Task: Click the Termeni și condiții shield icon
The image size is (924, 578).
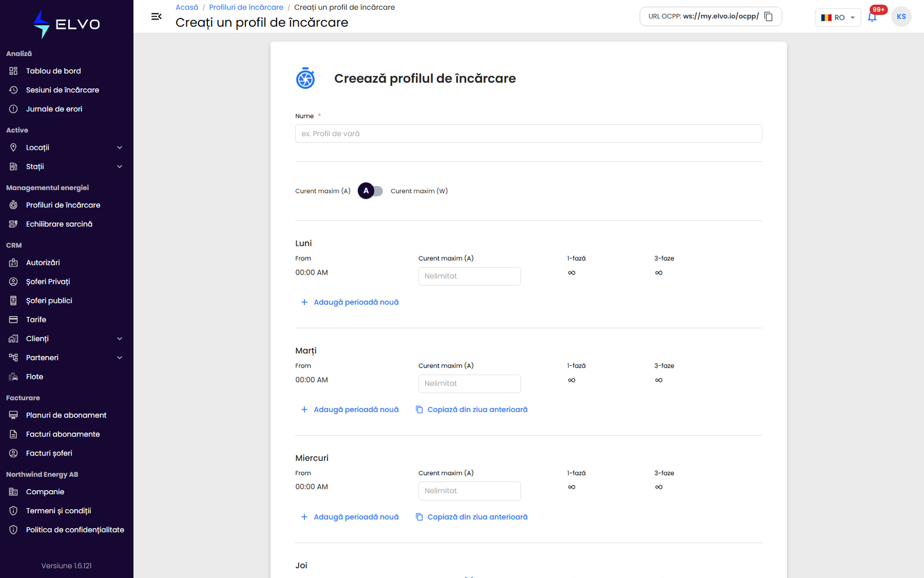Action: 13,511
